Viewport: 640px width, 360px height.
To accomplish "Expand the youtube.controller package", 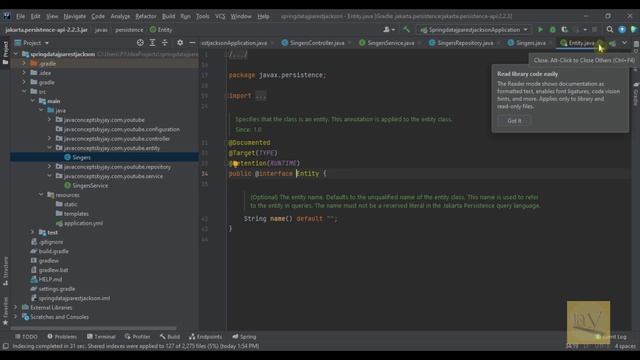I will coord(50,138).
